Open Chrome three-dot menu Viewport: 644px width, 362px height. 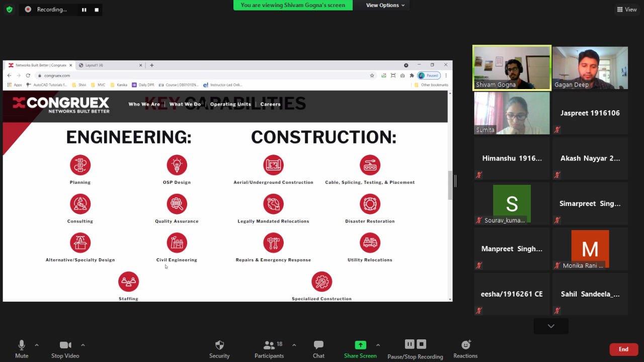(446, 76)
